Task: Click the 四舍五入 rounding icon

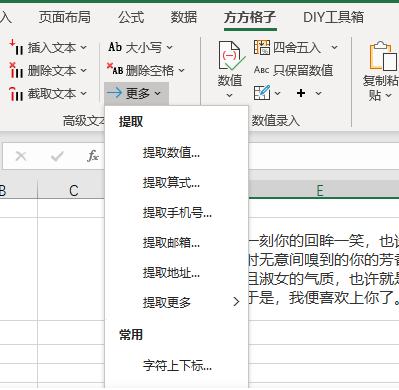Action: tap(262, 47)
